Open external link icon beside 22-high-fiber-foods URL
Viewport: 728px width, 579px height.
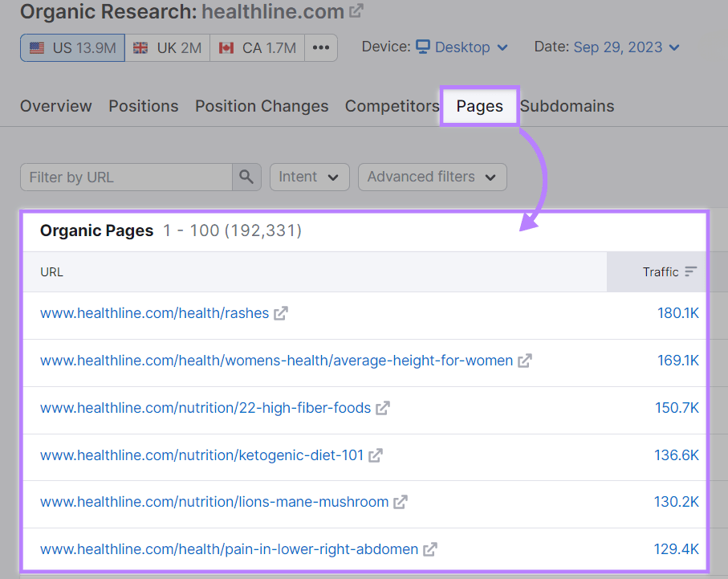click(x=383, y=409)
